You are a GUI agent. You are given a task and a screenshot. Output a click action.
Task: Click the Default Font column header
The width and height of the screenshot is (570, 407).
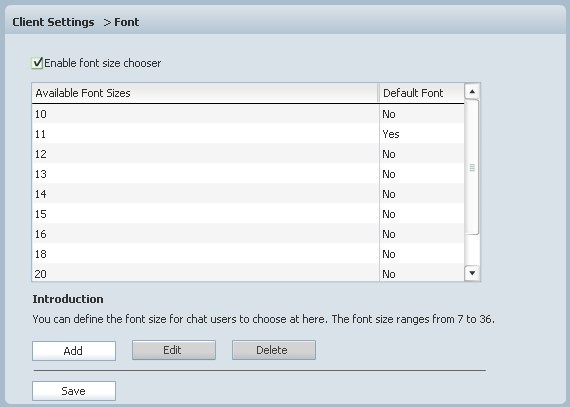pos(422,93)
